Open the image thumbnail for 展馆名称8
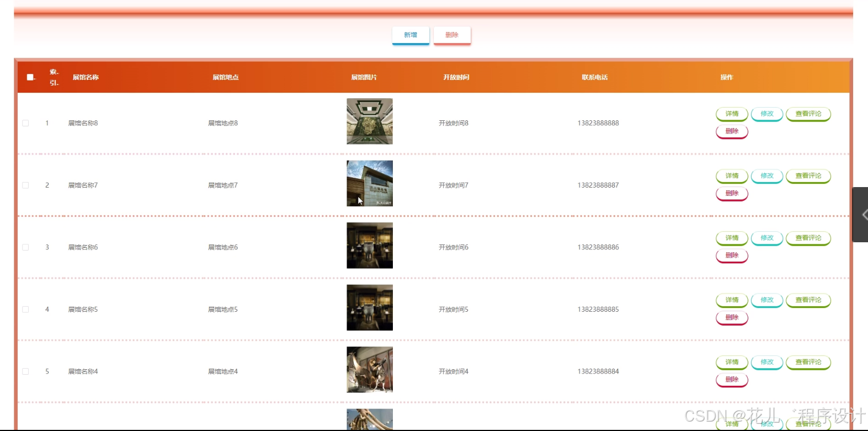The width and height of the screenshot is (868, 431). click(370, 121)
